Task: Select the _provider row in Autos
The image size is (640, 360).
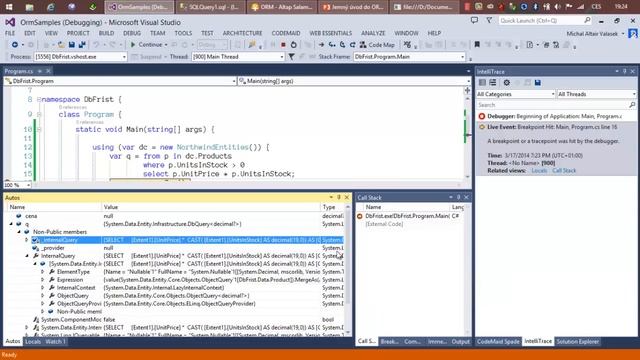Action: (176, 248)
